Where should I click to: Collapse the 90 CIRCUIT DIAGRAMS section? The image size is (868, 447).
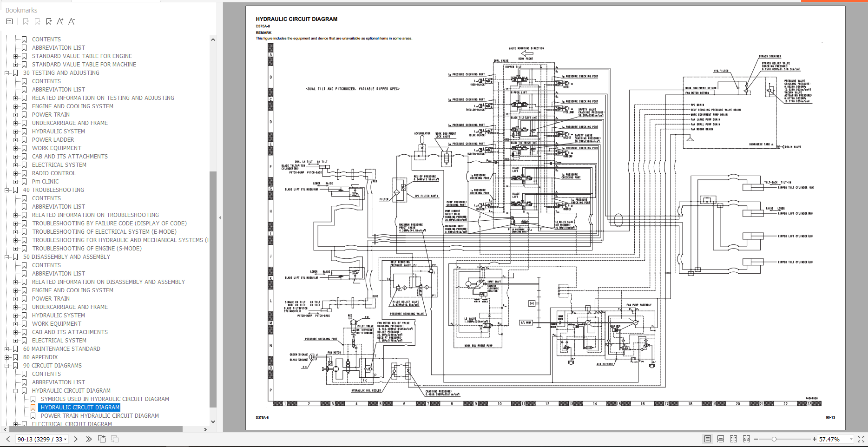(7, 366)
